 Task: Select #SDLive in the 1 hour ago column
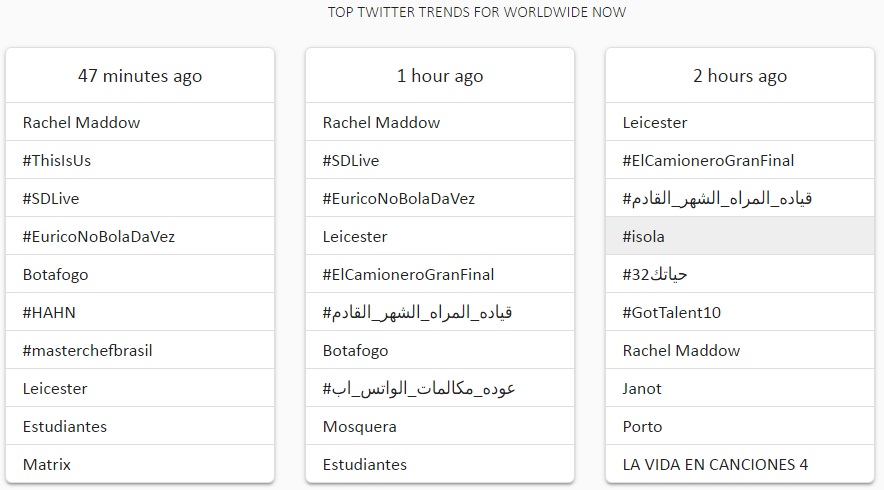click(351, 160)
